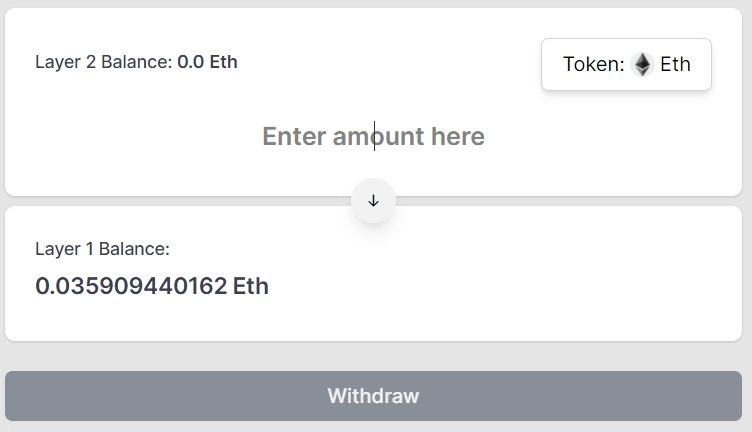Click the Ethereum diamond logo icon
This screenshot has width=752, height=432.
click(x=642, y=65)
